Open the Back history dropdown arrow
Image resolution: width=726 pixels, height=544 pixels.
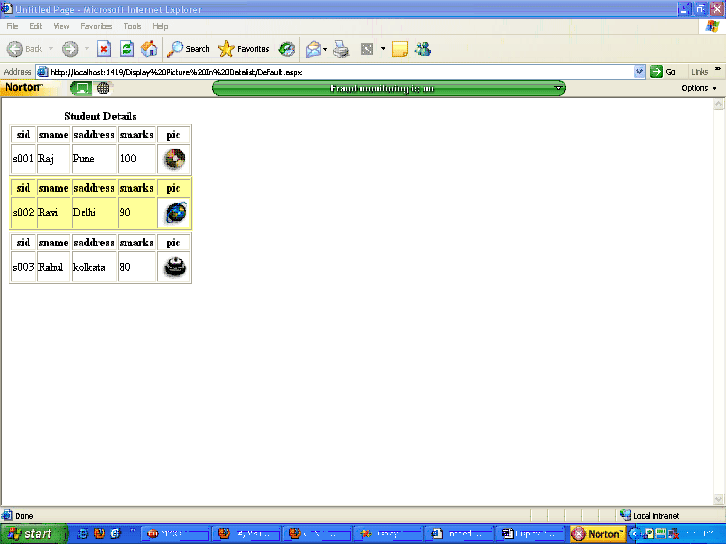point(51,49)
